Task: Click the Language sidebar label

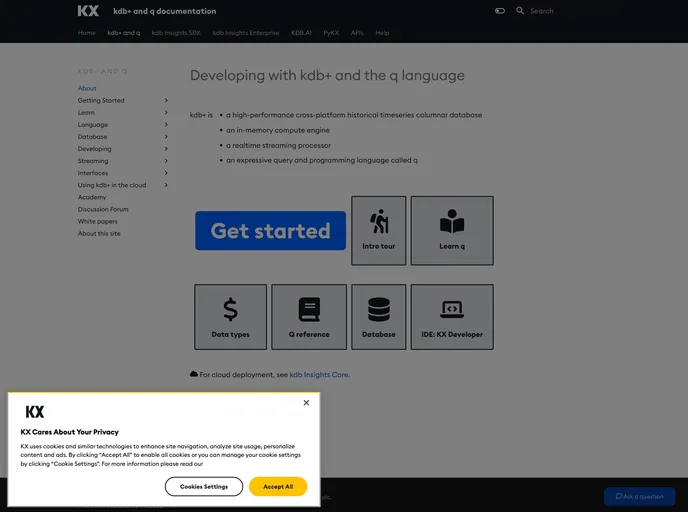Action: [93, 125]
